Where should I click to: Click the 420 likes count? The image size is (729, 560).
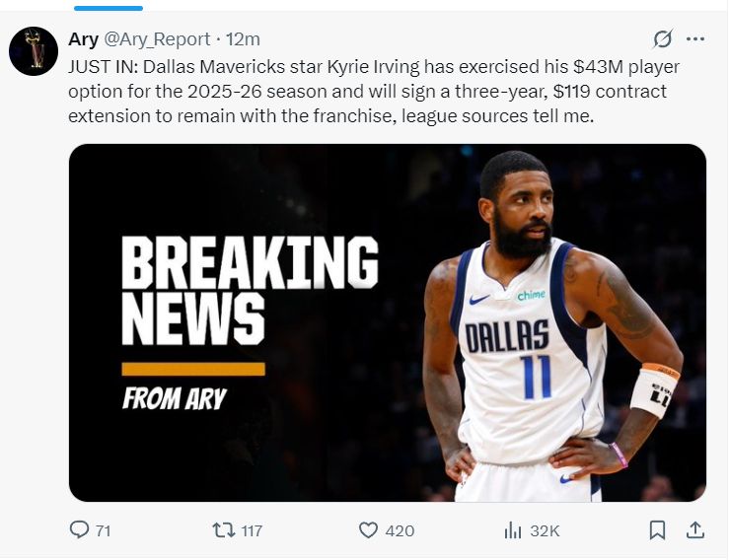coord(400,530)
